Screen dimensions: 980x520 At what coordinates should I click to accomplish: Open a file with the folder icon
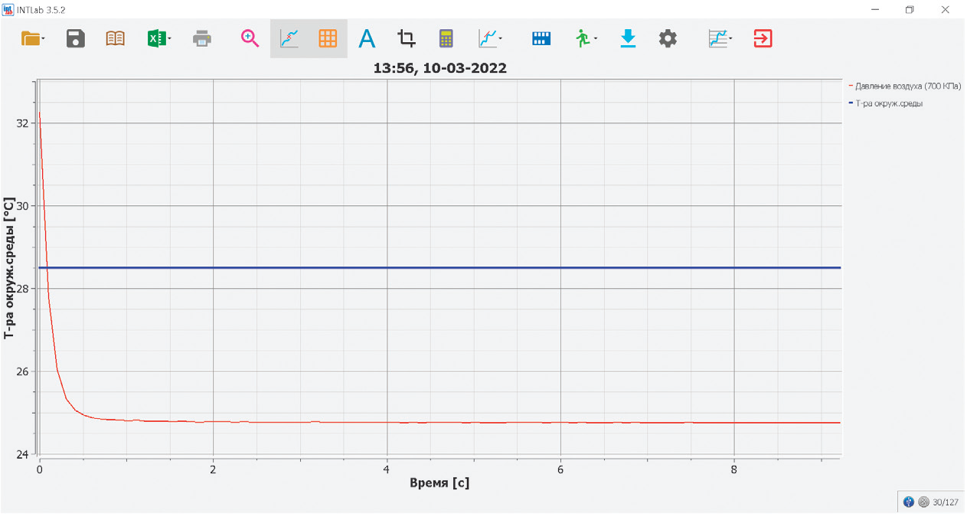31,38
